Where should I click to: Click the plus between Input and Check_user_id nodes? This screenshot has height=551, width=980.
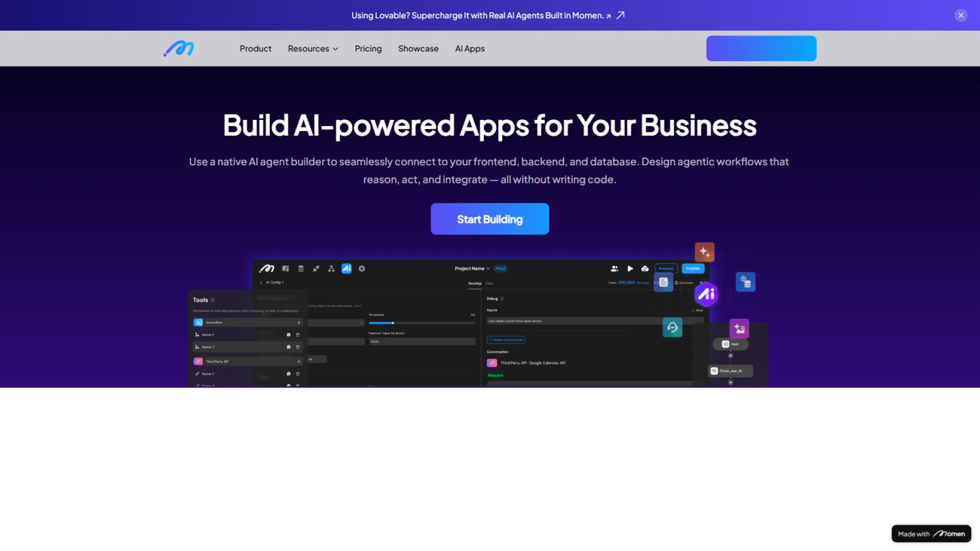730,356
